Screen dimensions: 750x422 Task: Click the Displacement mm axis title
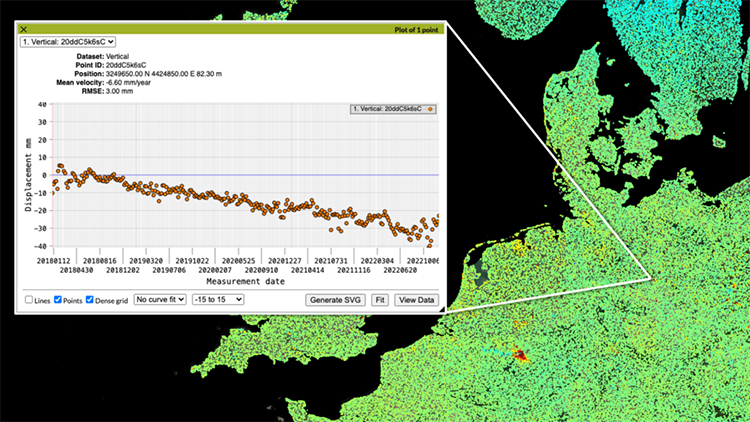28,175
